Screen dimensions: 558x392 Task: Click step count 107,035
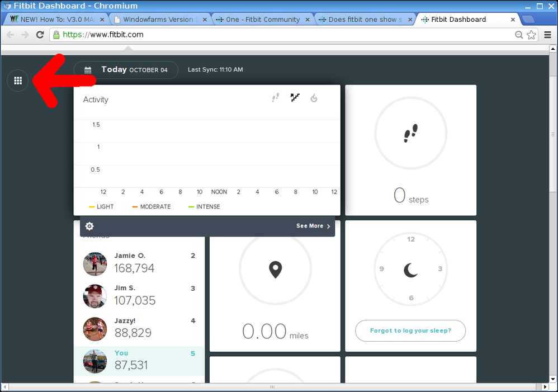(135, 300)
